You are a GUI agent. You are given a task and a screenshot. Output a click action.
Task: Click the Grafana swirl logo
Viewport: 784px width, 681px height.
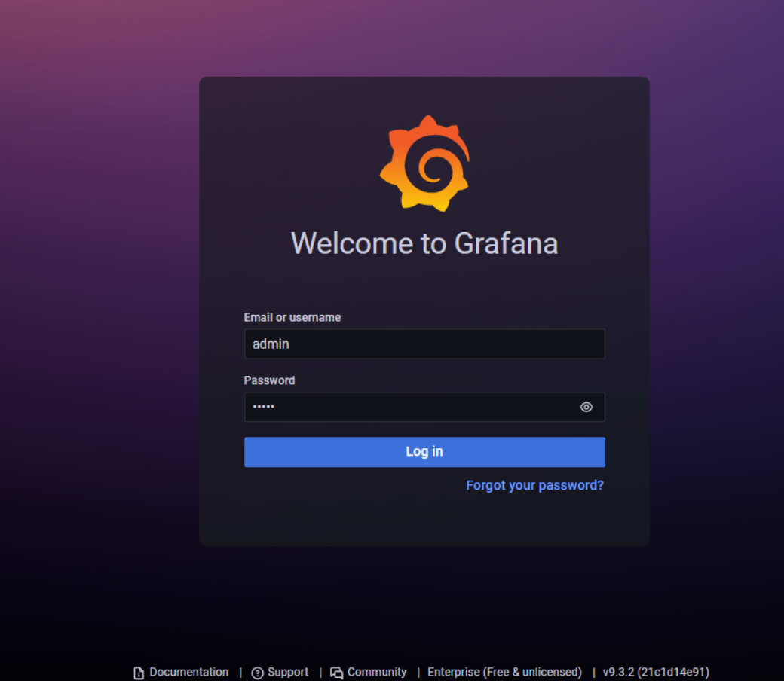click(424, 163)
